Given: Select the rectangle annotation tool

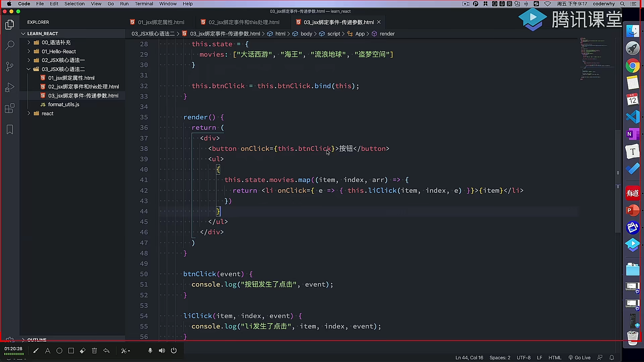Looking at the screenshot, I should pos(71,351).
